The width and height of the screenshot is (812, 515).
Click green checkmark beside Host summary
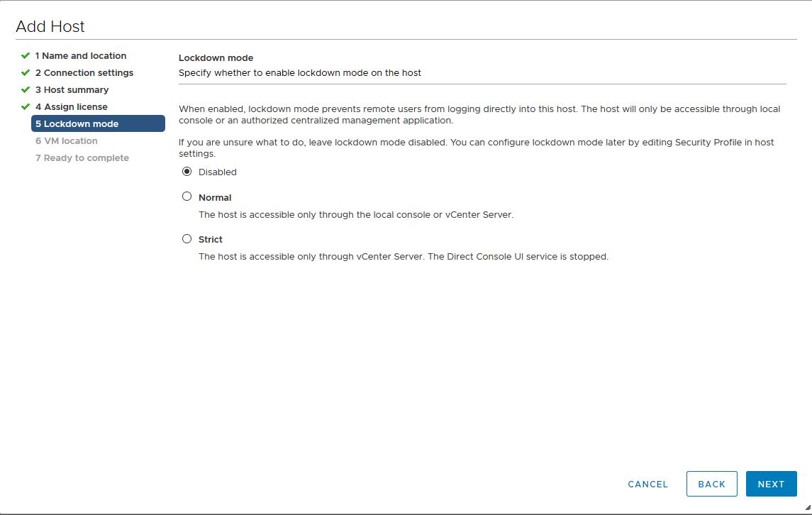pyautogui.click(x=26, y=89)
